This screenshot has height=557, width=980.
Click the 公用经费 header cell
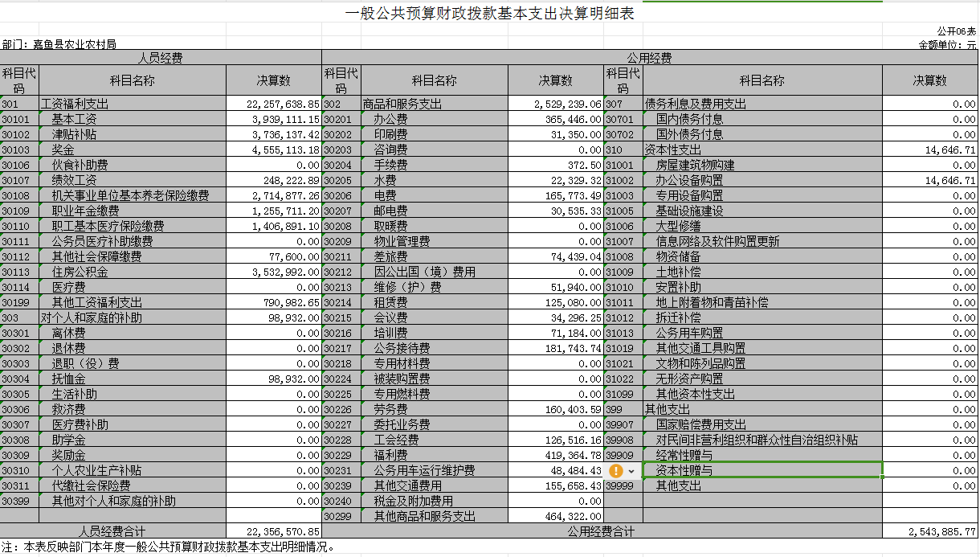[x=649, y=58]
